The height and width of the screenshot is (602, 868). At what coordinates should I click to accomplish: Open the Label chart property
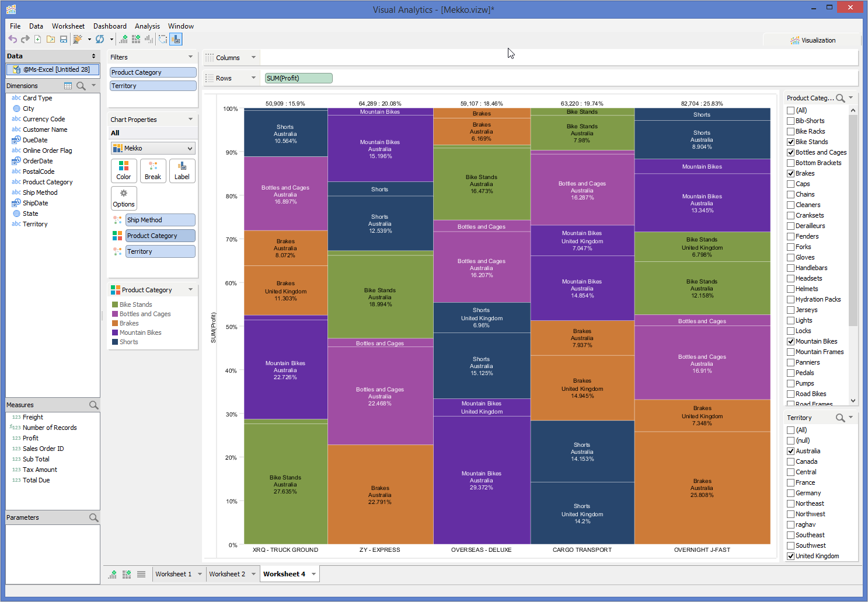tap(182, 170)
